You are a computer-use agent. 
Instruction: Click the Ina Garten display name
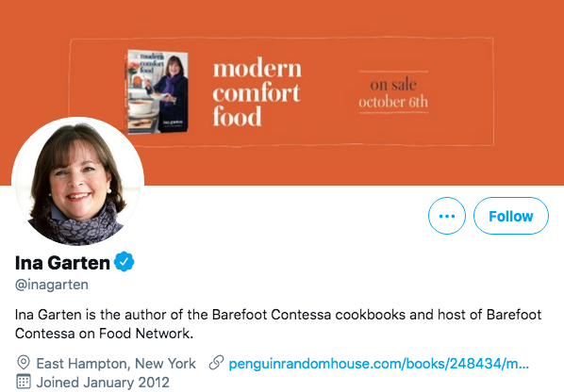coord(62,263)
